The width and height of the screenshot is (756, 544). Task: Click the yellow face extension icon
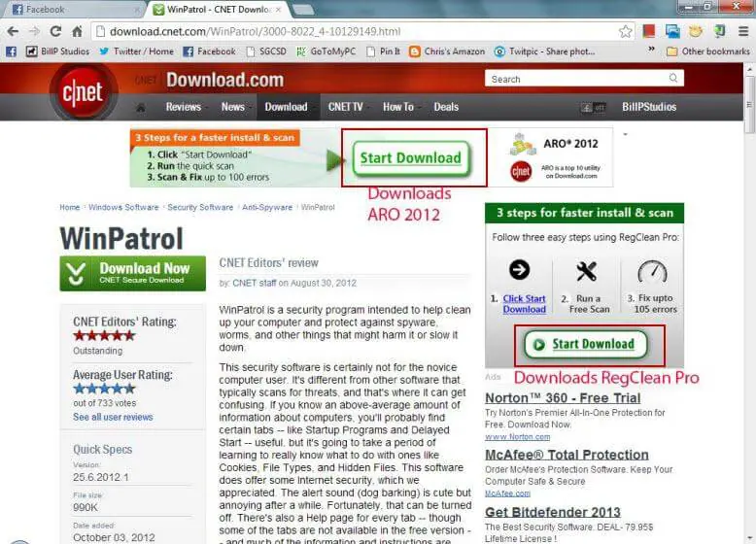pyautogui.click(x=695, y=31)
